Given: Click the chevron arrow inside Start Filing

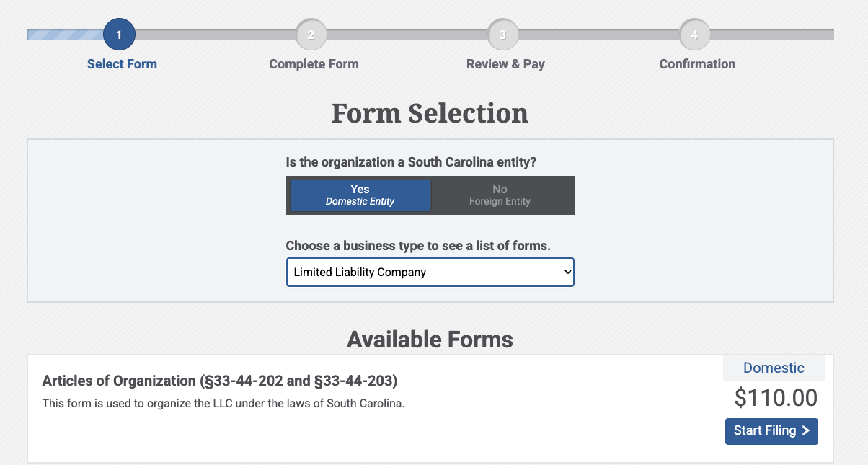Looking at the screenshot, I should pyautogui.click(x=806, y=431).
